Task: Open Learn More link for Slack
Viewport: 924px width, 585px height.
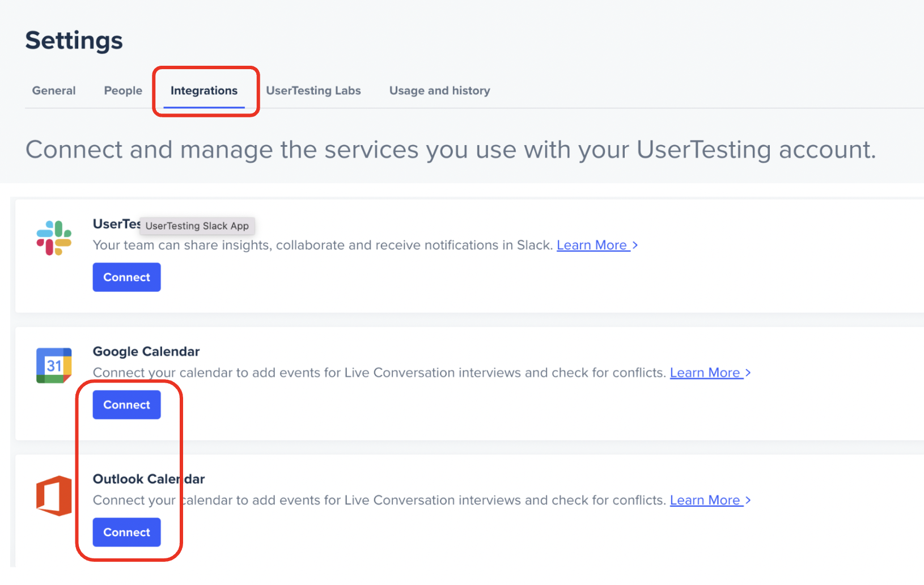Action: (597, 245)
